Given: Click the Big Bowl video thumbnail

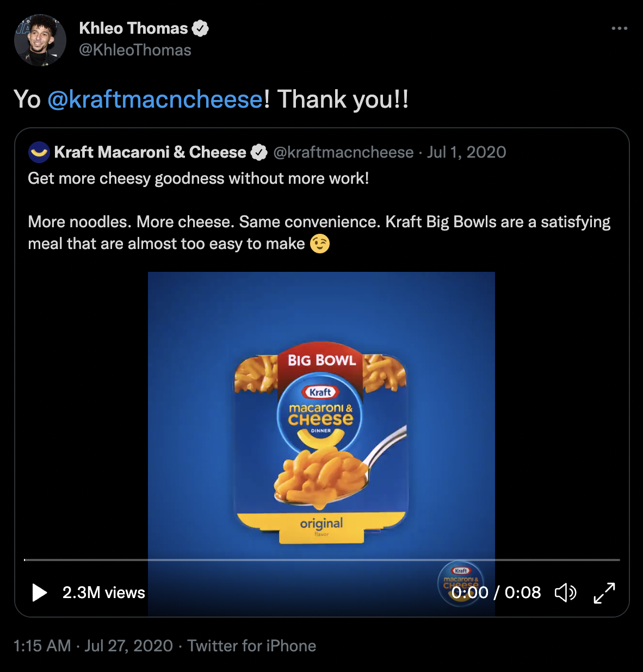Looking at the screenshot, I should tap(321, 424).
